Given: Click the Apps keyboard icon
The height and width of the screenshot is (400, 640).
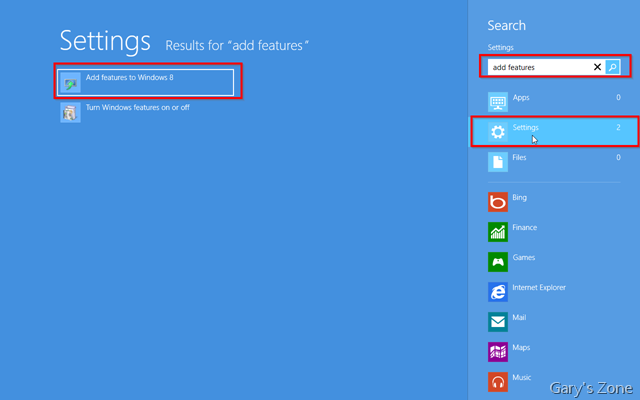Looking at the screenshot, I should [x=498, y=102].
